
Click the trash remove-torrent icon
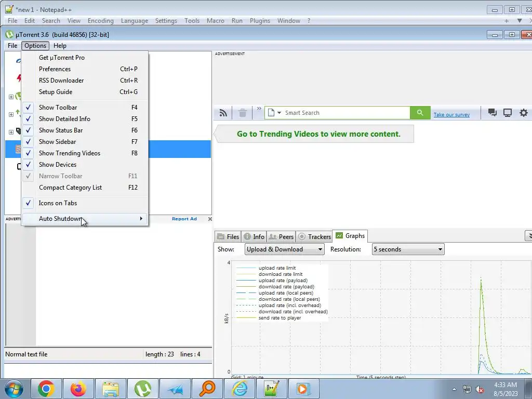pyautogui.click(x=242, y=113)
